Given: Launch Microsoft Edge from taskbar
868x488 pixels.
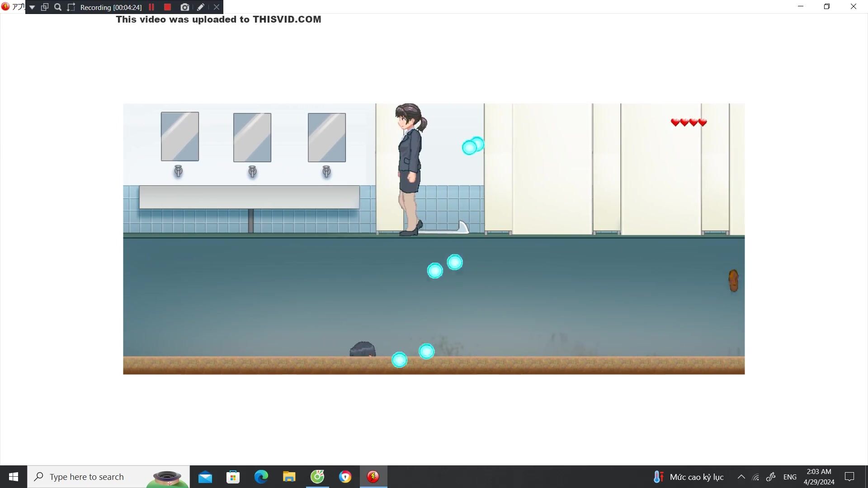Looking at the screenshot, I should [x=261, y=477].
